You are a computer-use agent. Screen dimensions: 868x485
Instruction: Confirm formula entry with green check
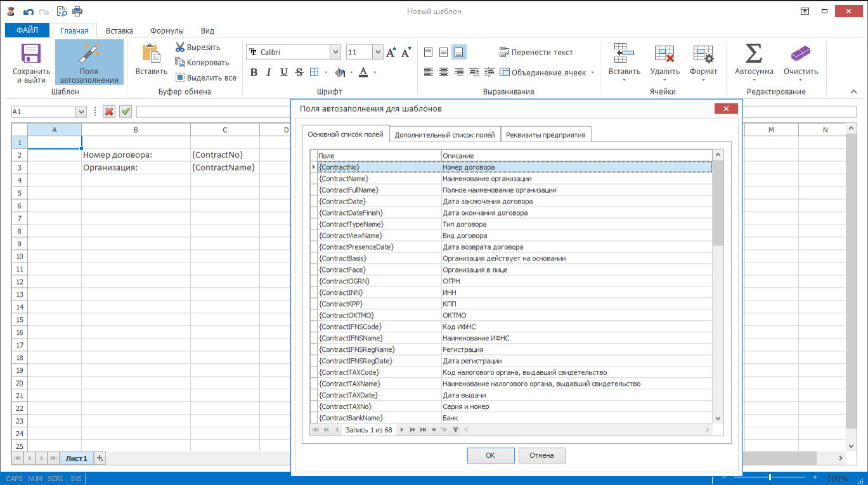tap(126, 112)
